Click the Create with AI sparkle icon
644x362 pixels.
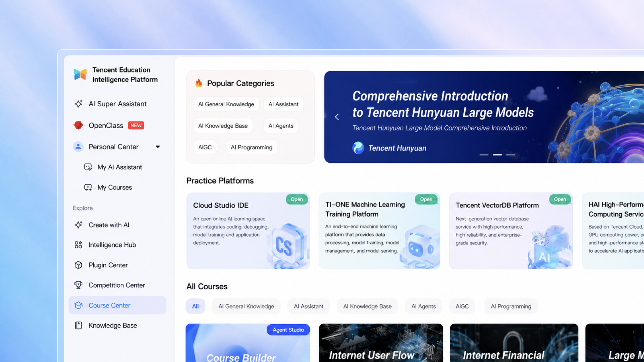78,225
